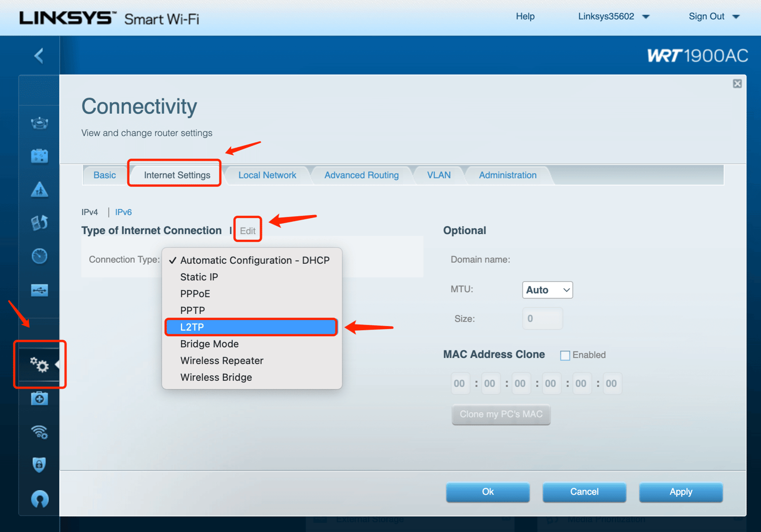Open Security shield lock icon

coord(39,465)
